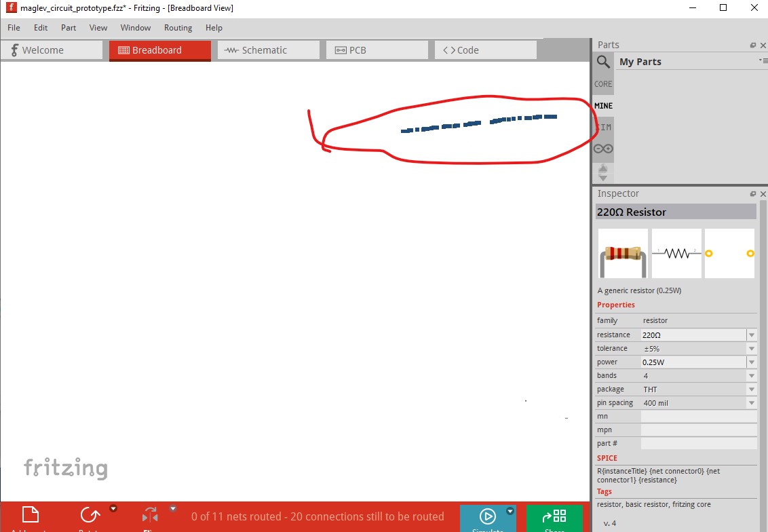Image resolution: width=768 pixels, height=532 pixels.
Task: Open the My Parts bin options menu
Action: pyautogui.click(x=763, y=61)
